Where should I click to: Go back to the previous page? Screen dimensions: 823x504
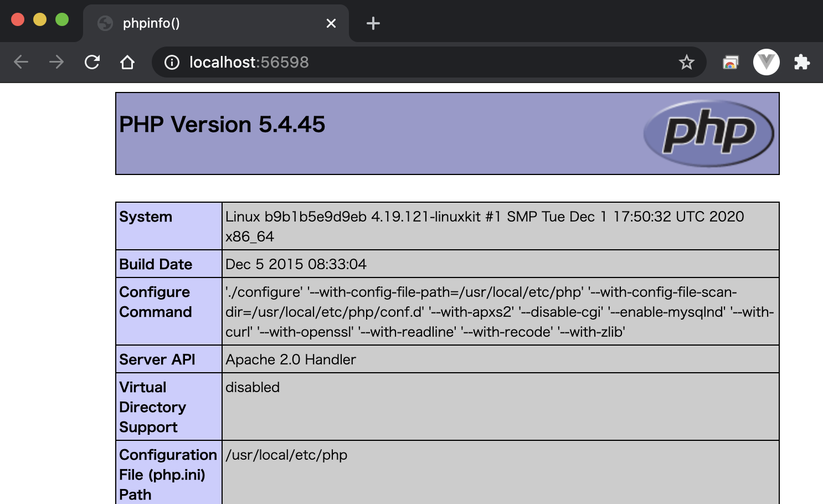pos(21,62)
